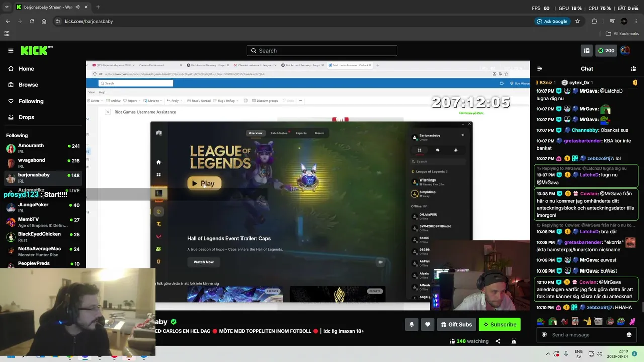
Task: Open the browser extensions puzzle icon
Action: click(594, 21)
